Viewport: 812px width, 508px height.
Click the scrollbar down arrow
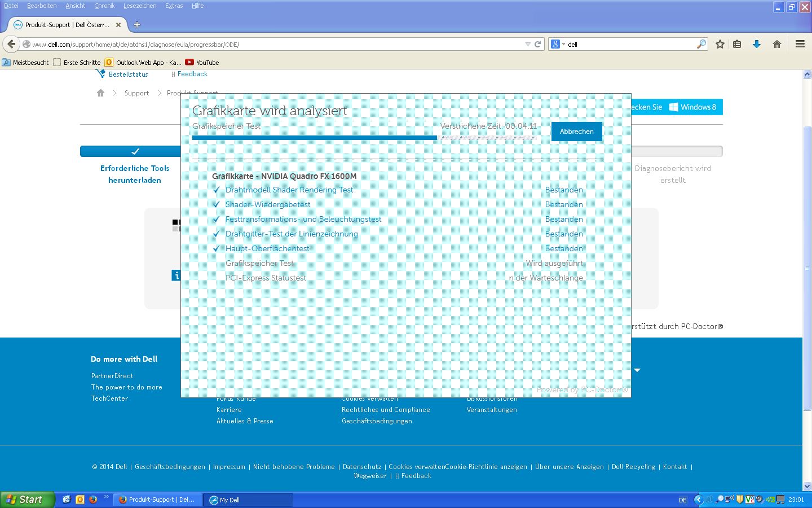[807, 486]
